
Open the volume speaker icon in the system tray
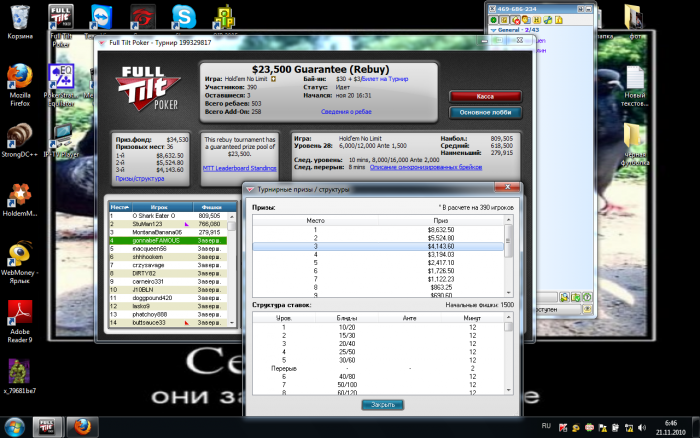(642, 428)
